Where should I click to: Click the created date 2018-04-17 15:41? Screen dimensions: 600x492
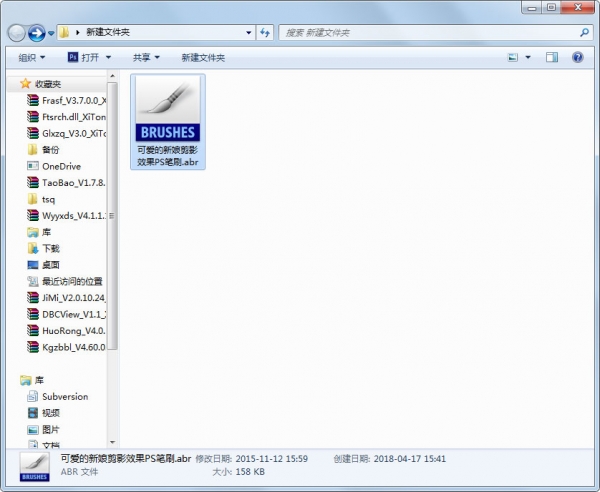point(409,458)
